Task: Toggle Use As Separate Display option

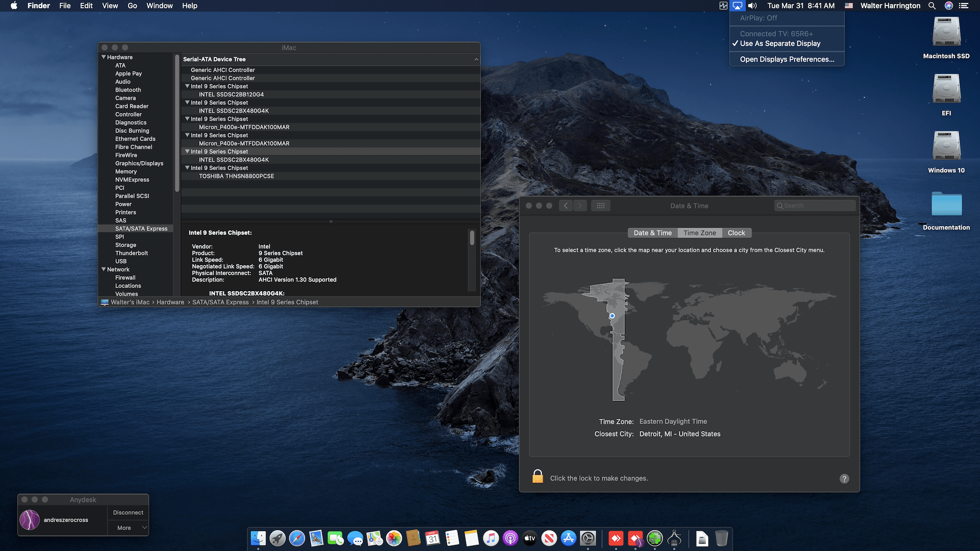Action: pyautogui.click(x=780, y=43)
